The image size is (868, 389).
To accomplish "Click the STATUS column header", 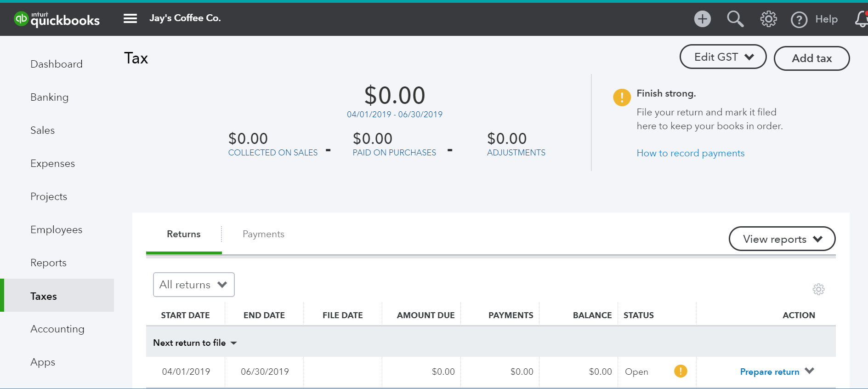I will (639, 315).
